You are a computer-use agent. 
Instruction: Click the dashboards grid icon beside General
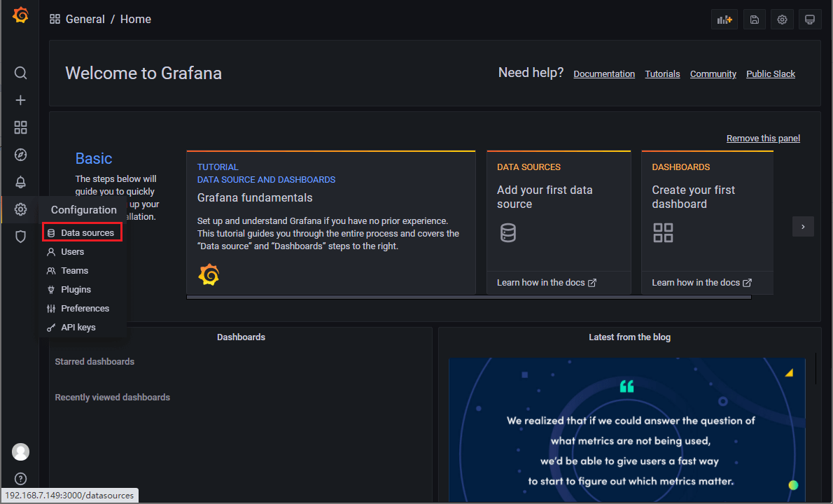tap(55, 19)
